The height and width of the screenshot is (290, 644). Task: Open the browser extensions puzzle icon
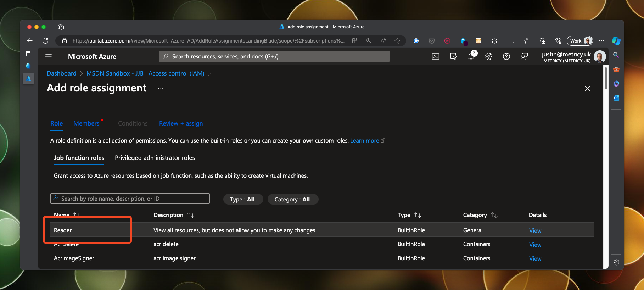point(494,41)
